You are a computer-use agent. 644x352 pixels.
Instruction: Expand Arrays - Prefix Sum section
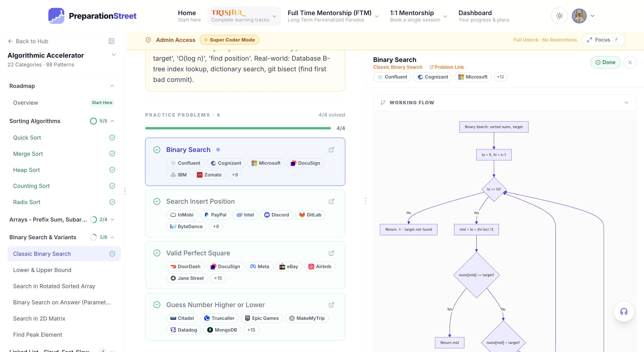[x=112, y=220]
